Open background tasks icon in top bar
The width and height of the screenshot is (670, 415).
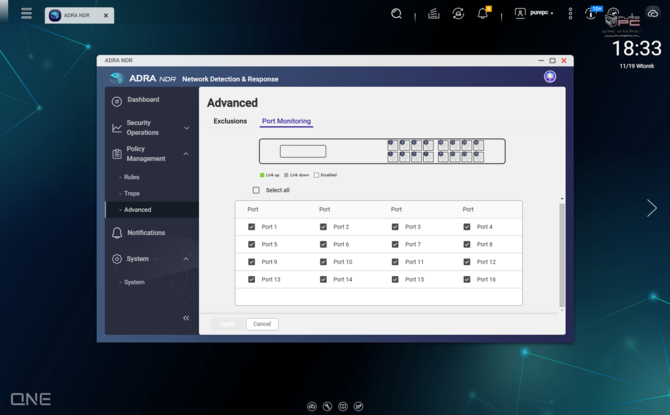coord(433,14)
